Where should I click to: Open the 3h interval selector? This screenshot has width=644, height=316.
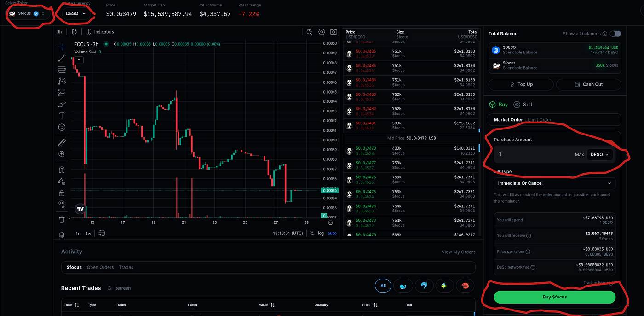coord(59,32)
